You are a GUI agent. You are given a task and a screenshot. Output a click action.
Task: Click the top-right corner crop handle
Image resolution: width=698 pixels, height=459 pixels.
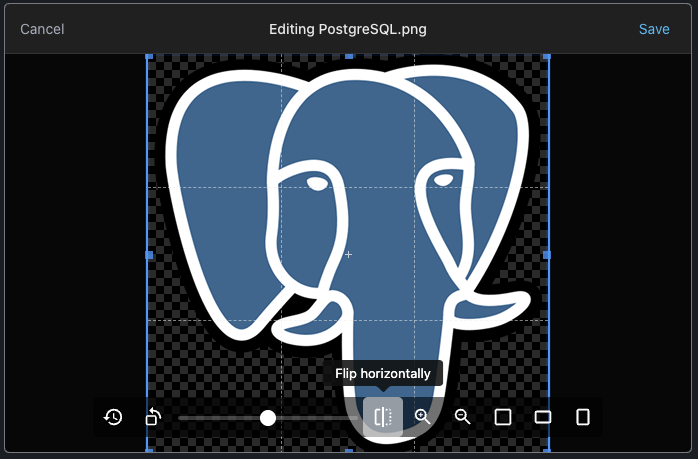pos(547,57)
